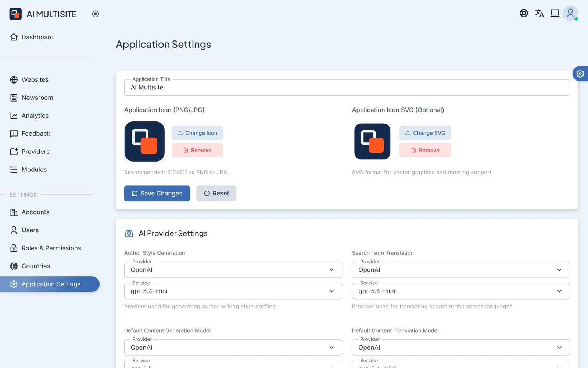Click 'Default Content Translation Model' label
Screen dimensions: 588x368
395,330
